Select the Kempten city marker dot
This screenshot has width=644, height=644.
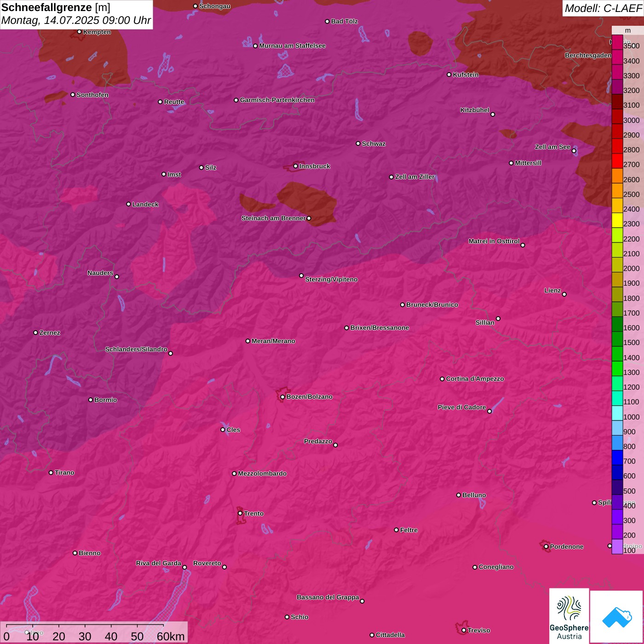point(79,32)
